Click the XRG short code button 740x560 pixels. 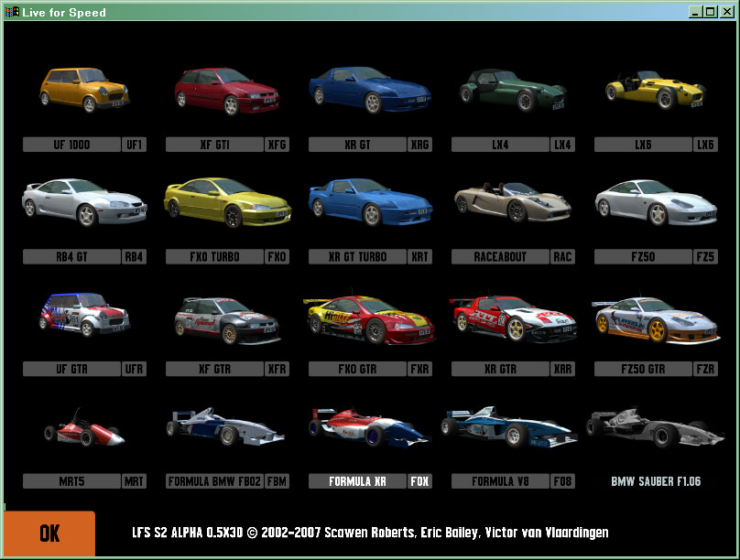click(420, 145)
